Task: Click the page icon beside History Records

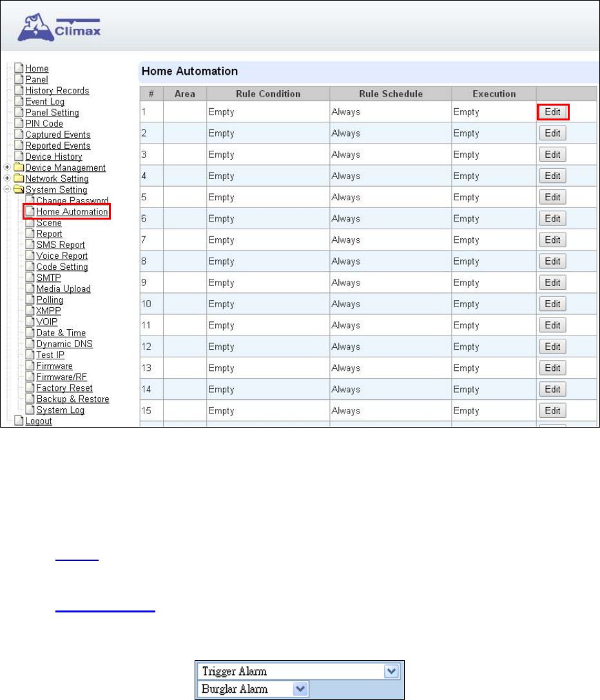Action: click(19, 90)
